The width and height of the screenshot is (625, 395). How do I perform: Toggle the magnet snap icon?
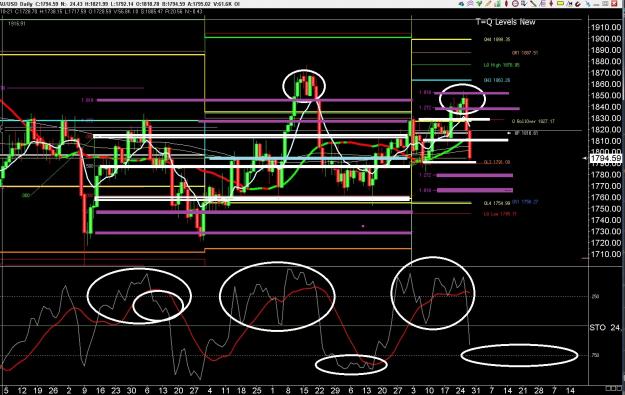(578, 4)
